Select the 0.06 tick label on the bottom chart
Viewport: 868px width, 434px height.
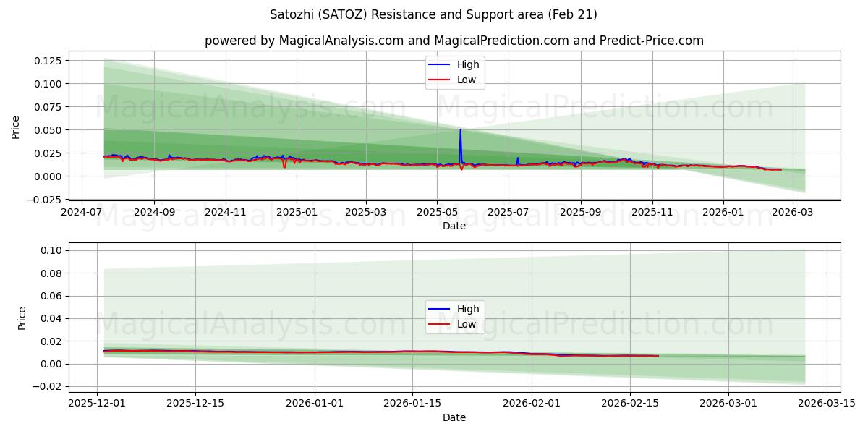point(53,296)
